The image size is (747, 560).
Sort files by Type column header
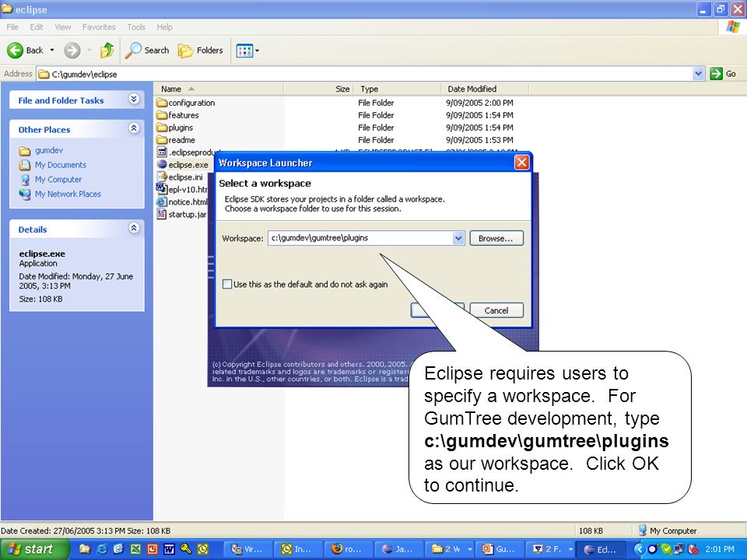click(398, 89)
